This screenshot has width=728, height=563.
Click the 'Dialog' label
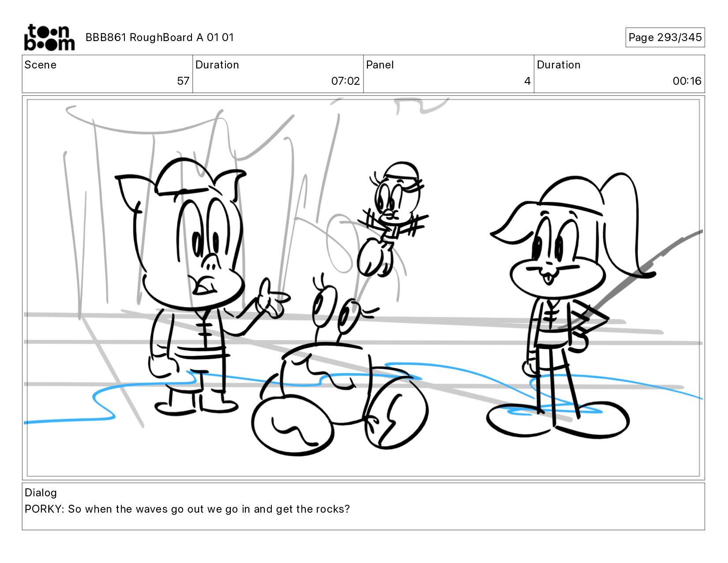(x=41, y=493)
